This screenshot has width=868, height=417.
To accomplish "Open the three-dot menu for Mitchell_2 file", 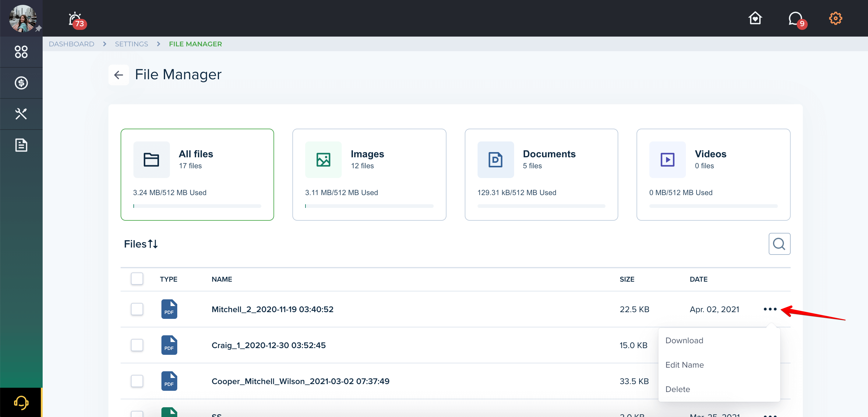I will click(770, 309).
